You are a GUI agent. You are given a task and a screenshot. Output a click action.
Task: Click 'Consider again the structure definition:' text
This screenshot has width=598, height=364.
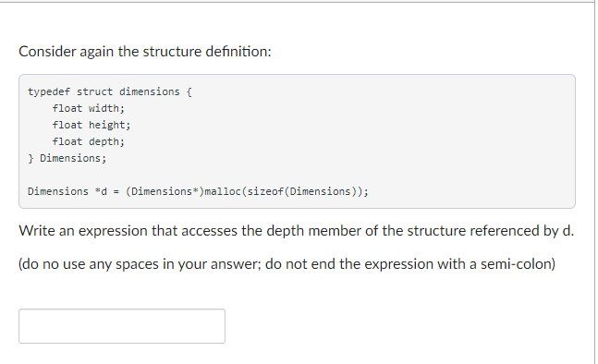click(x=145, y=52)
